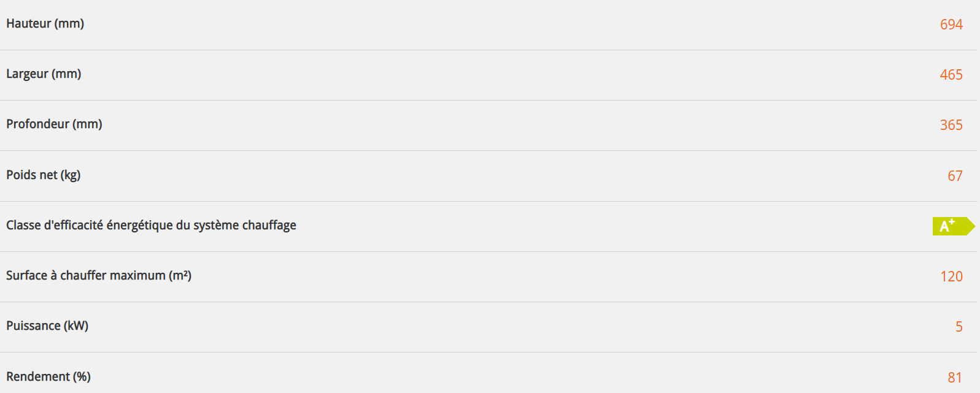Select the width value 465

point(951,75)
